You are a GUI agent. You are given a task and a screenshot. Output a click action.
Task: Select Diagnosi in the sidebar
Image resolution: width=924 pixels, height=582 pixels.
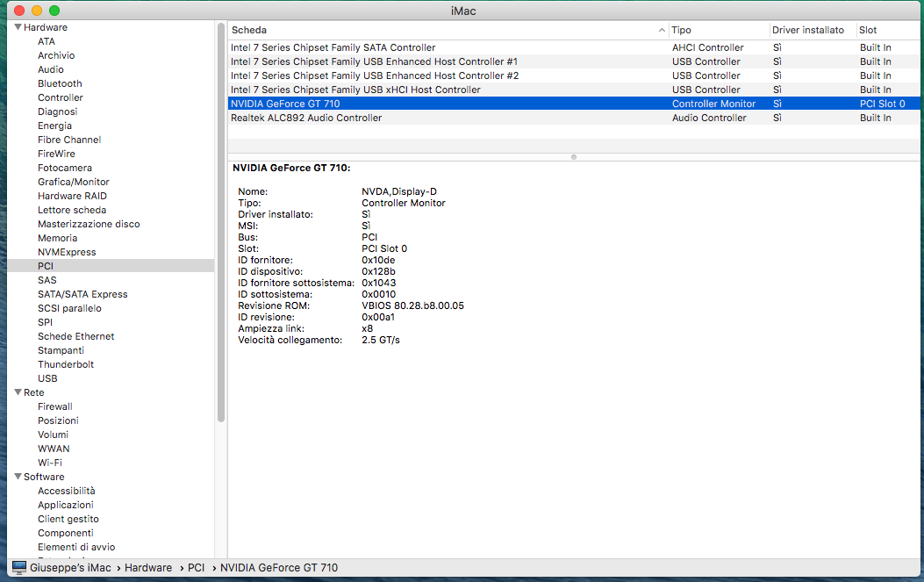(58, 111)
